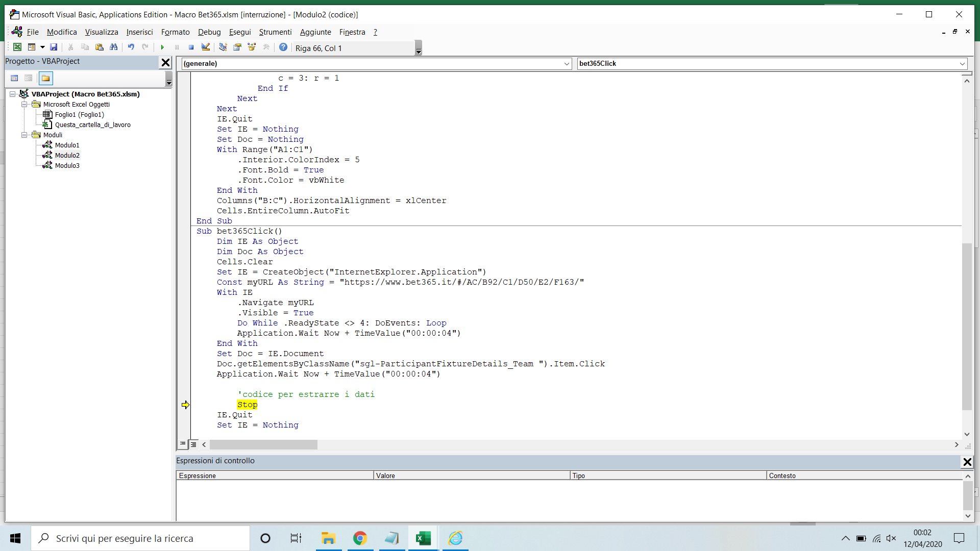Click the Toolbox icon

[266, 47]
